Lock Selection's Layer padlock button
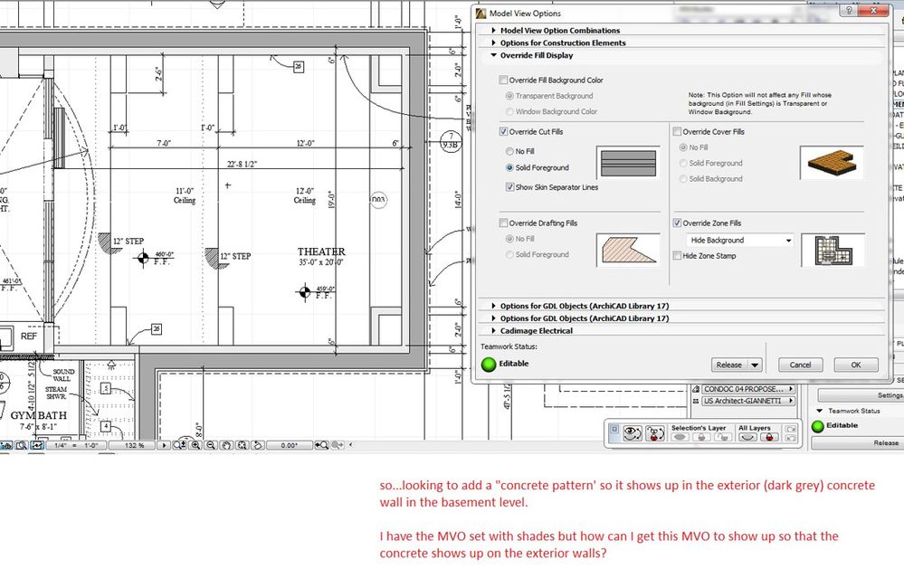The image size is (904, 588). tap(701, 437)
